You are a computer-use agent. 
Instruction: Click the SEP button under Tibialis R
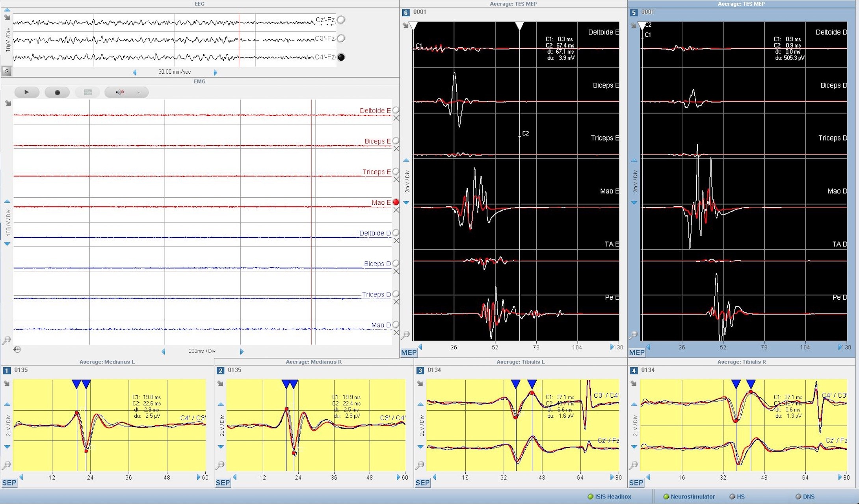[x=636, y=482]
